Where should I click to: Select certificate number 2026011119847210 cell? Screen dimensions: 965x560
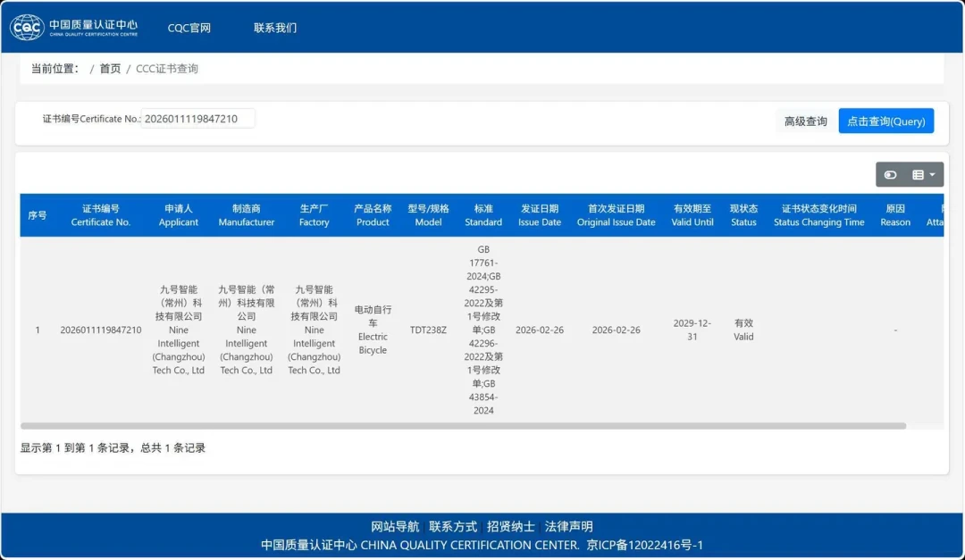(100, 330)
